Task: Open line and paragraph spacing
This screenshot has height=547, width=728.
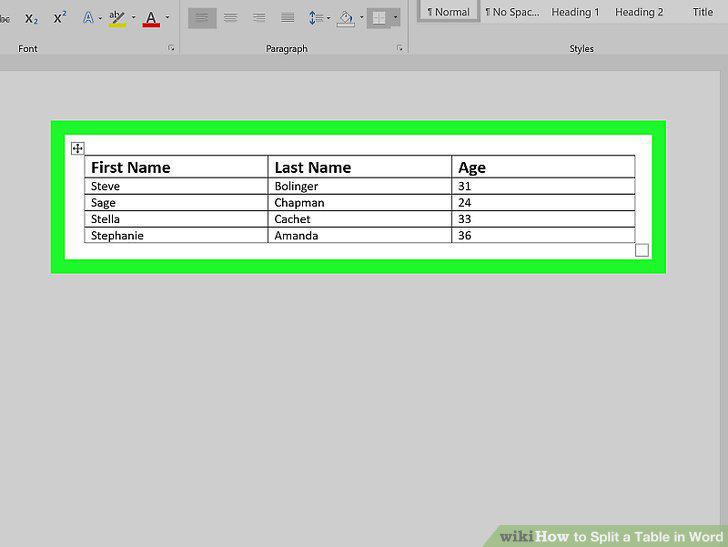Action: point(315,18)
